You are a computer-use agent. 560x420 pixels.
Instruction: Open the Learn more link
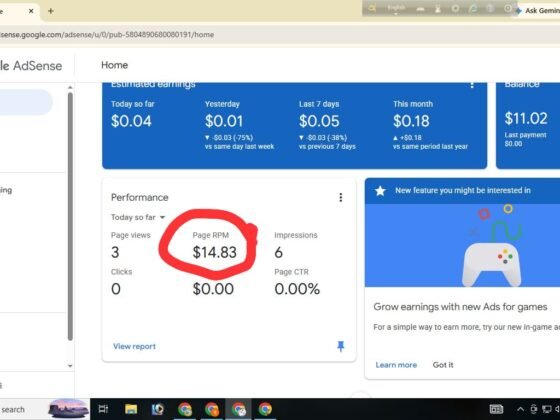point(396,365)
